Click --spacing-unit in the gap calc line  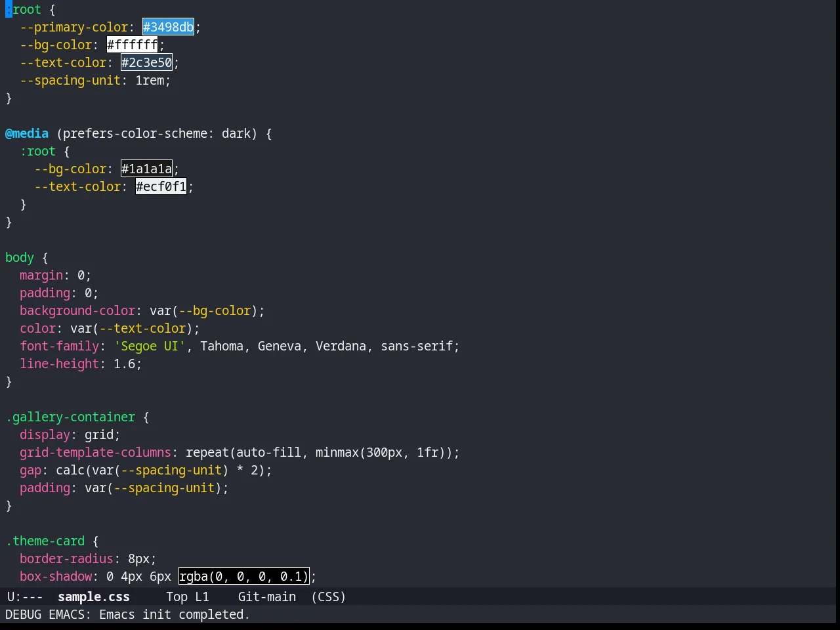pos(171,470)
